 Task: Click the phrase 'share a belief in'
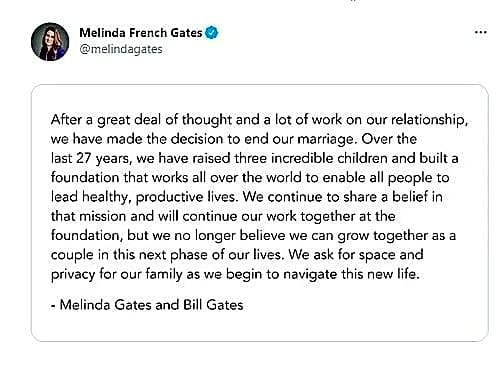pos(393,197)
